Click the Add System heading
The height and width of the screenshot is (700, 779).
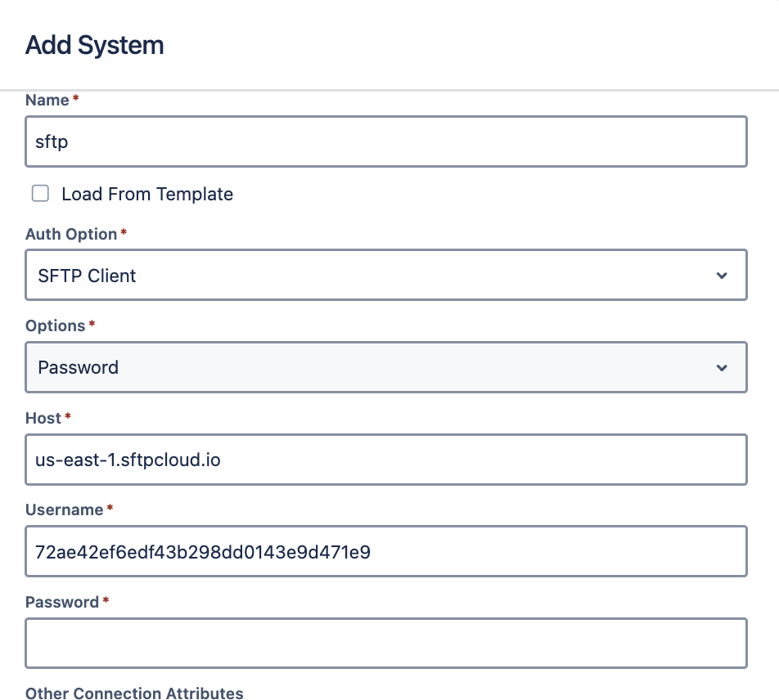tap(94, 45)
